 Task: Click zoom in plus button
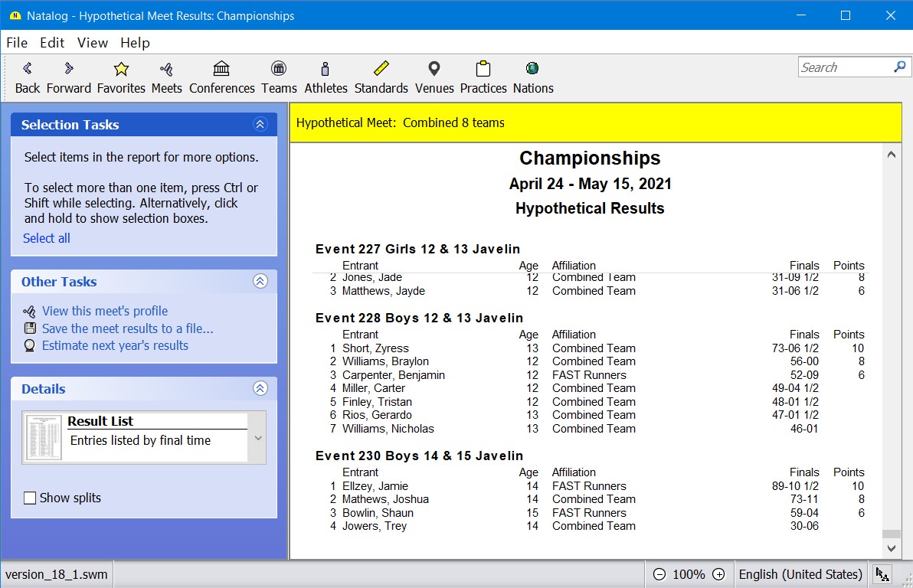click(x=718, y=574)
